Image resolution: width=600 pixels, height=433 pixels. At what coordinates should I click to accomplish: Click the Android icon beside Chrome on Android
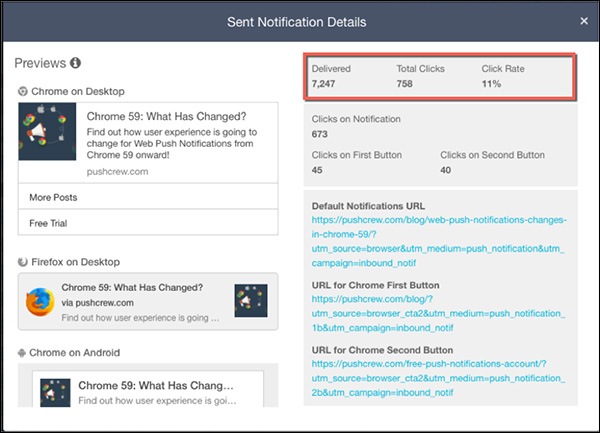pyautogui.click(x=22, y=353)
